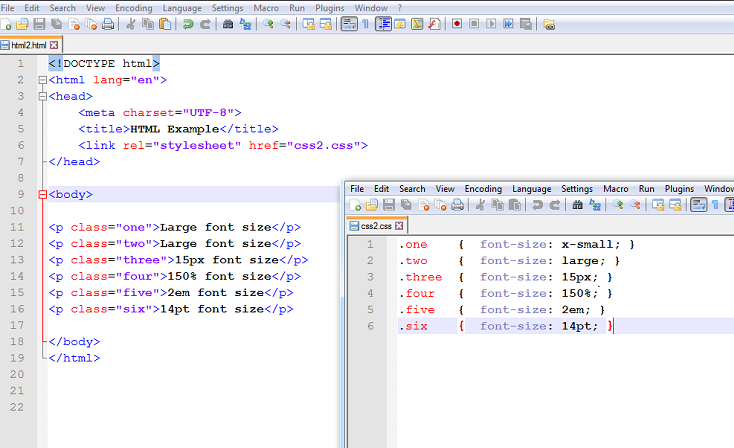
Task: Open Language menu in html2 window
Action: click(x=182, y=8)
